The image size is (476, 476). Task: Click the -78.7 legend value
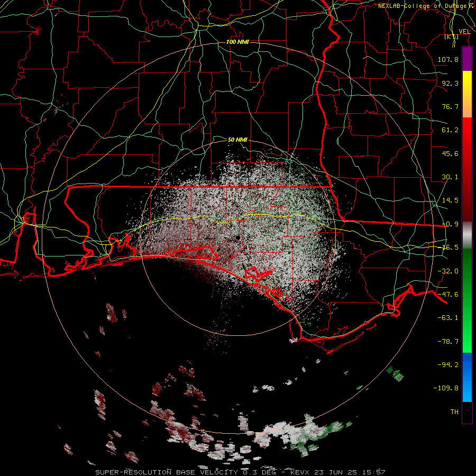(448, 342)
